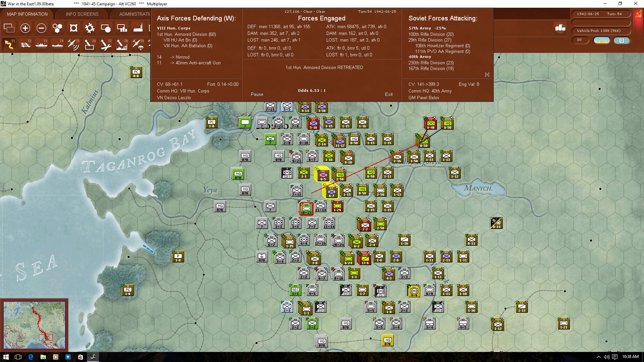Open preferences via the gear icon
Screen dimensions: 644x362
point(90,28)
